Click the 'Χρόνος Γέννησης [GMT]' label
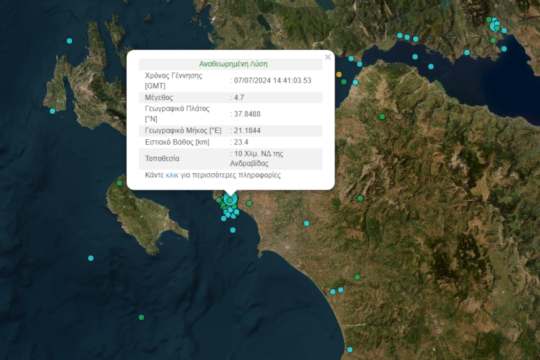This screenshot has height=360, width=540. pyautogui.click(x=173, y=81)
